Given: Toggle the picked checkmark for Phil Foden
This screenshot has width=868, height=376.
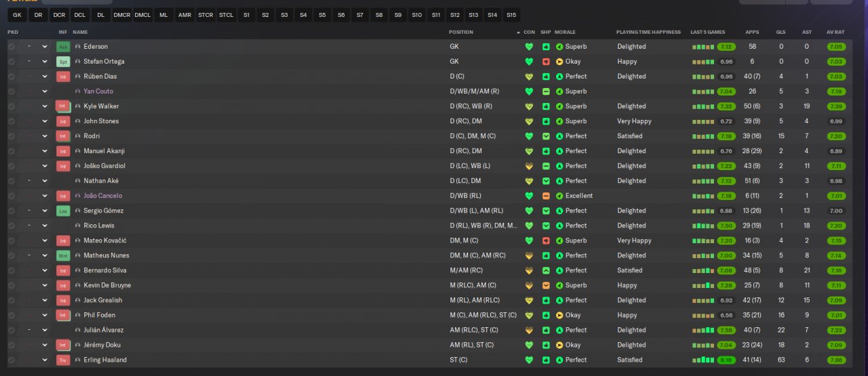Looking at the screenshot, I should point(12,315).
